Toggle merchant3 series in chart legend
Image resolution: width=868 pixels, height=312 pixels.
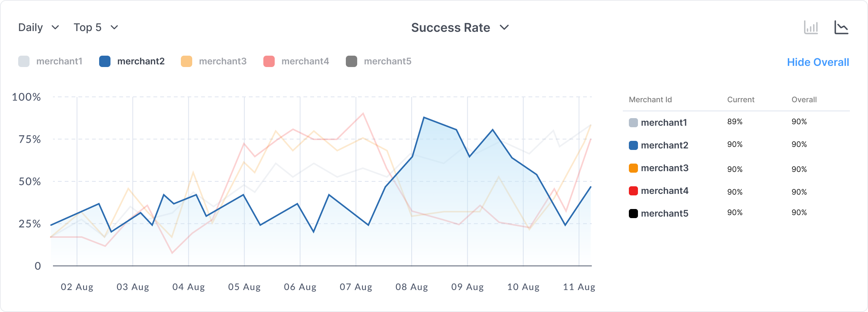click(x=214, y=61)
